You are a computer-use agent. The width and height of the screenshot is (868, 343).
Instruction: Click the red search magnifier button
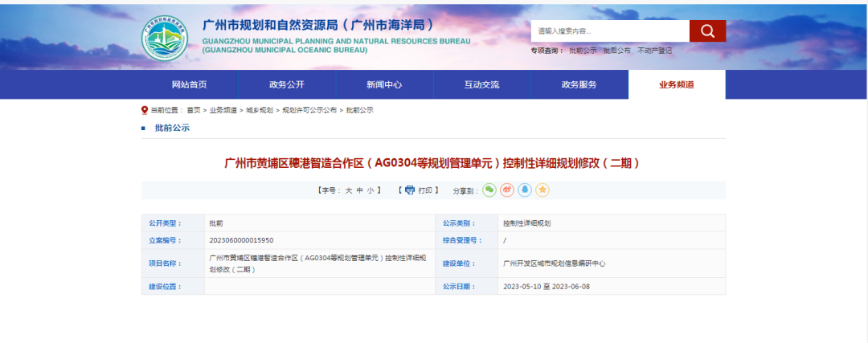(x=707, y=31)
